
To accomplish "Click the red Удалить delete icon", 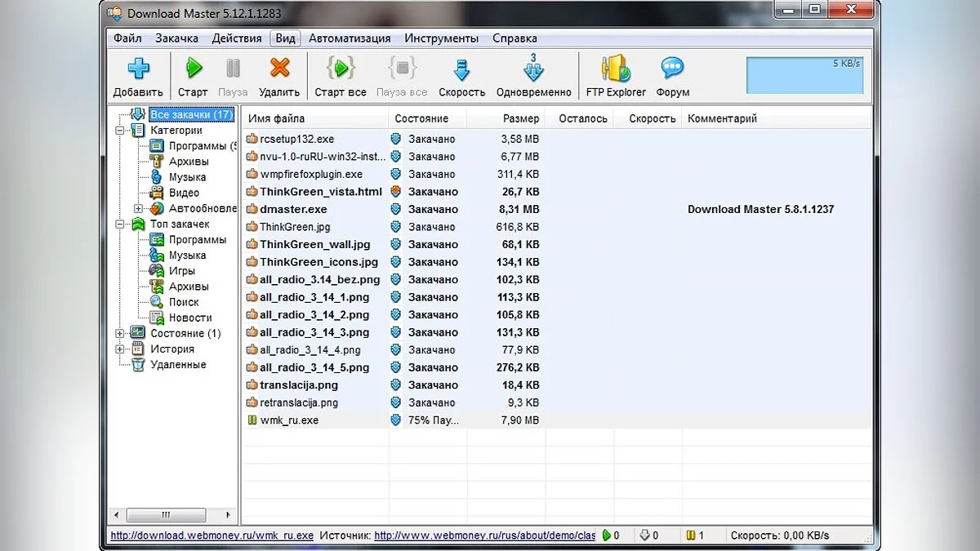I will pos(279,69).
